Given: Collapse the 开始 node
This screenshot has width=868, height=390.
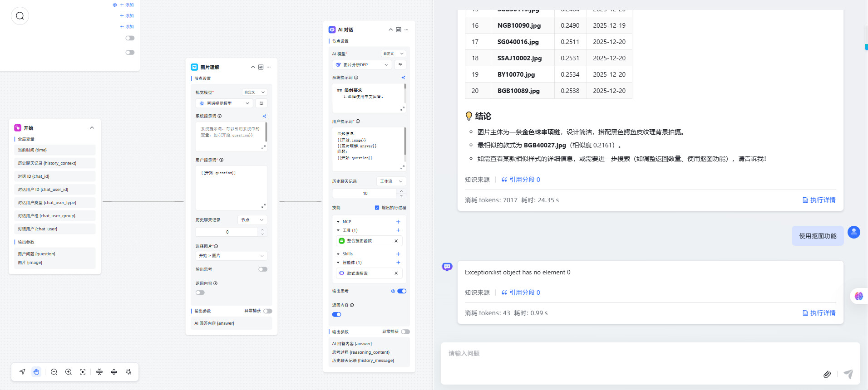Looking at the screenshot, I should pos(92,128).
